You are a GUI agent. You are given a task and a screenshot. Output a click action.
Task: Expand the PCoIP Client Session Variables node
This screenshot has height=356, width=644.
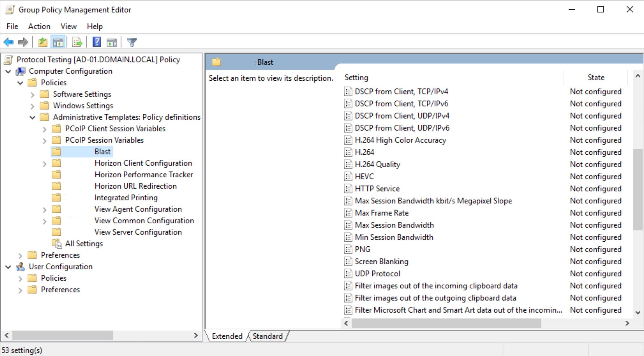(44, 129)
